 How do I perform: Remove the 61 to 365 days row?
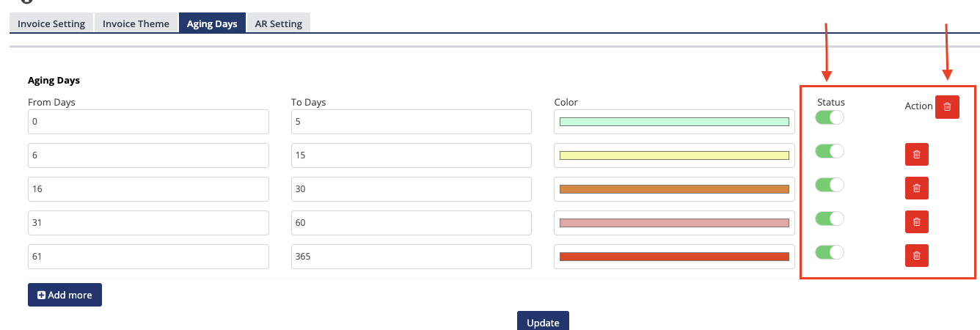click(916, 256)
